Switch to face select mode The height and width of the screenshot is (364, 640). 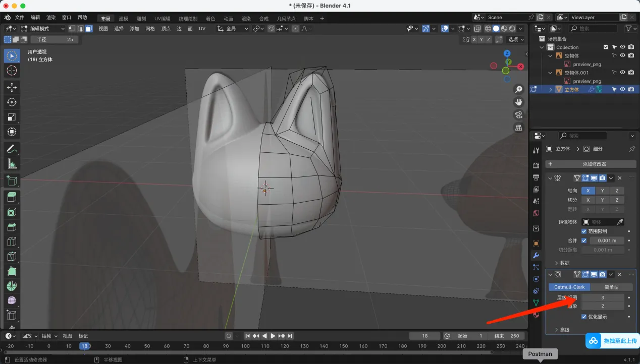pyautogui.click(x=88, y=29)
